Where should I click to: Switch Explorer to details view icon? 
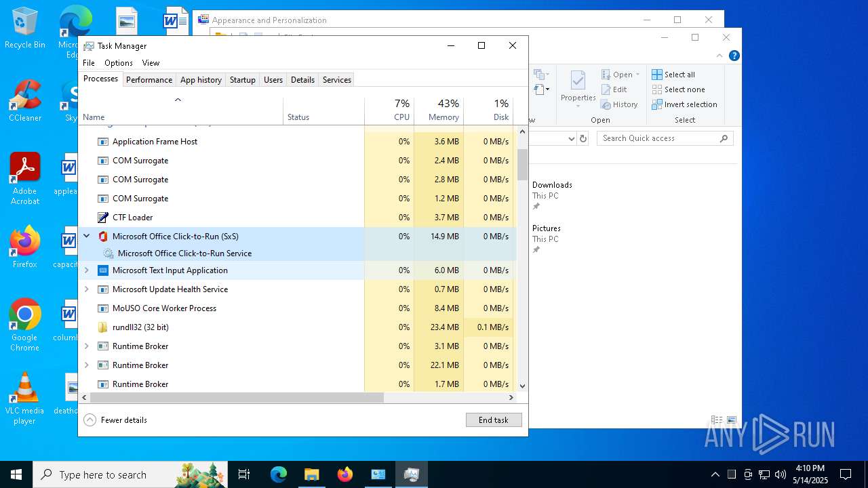pyautogui.click(x=716, y=420)
